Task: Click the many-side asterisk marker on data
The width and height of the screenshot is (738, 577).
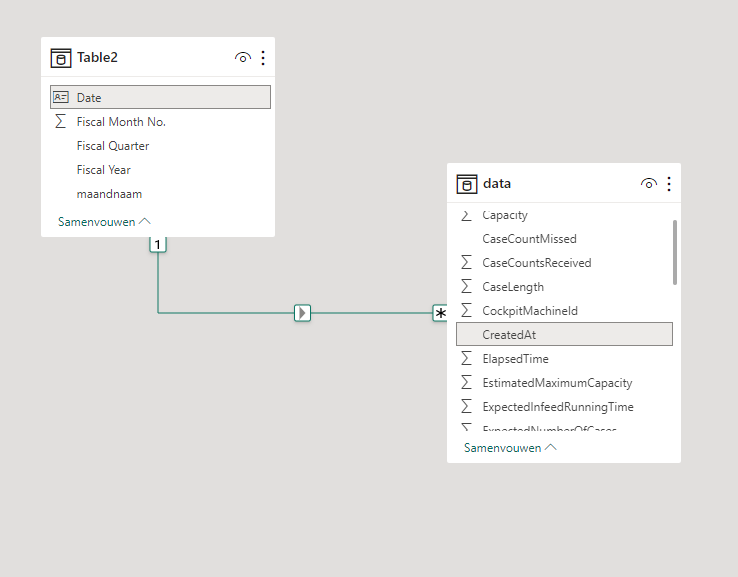Action: point(440,313)
